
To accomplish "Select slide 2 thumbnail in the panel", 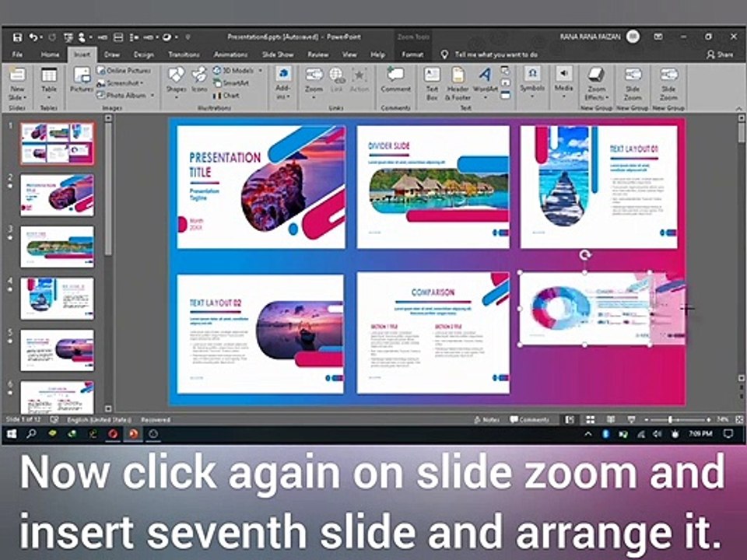I will pyautogui.click(x=57, y=195).
